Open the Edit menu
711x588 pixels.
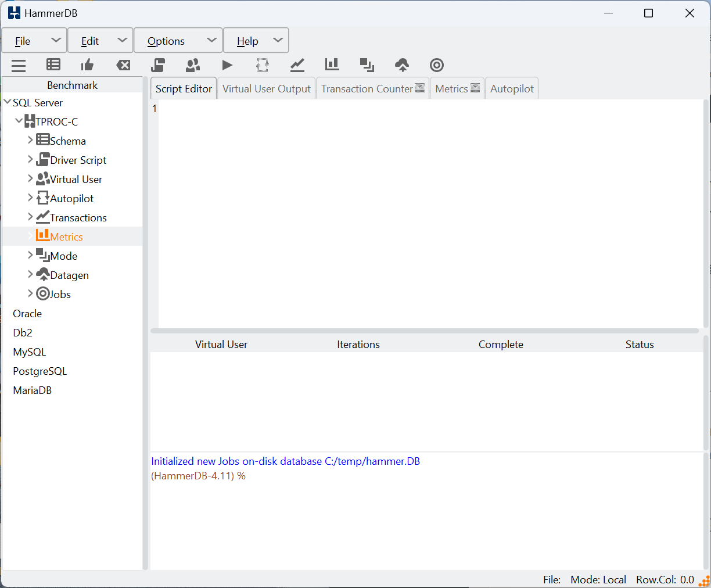100,41
